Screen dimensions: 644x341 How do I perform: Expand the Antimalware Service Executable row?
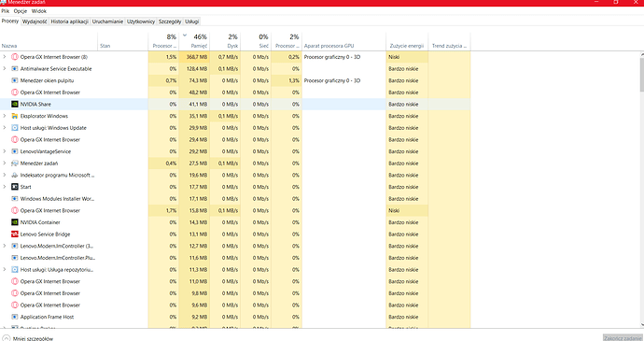[5, 69]
